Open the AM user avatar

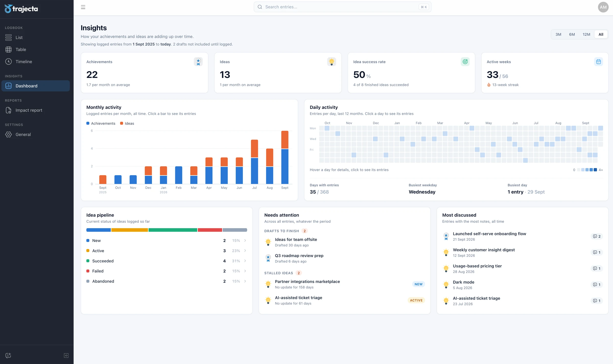click(x=603, y=7)
